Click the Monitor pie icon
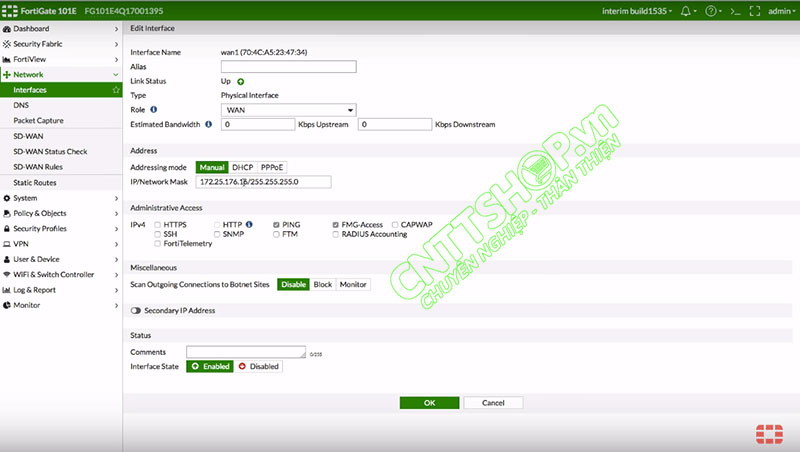 [7, 305]
